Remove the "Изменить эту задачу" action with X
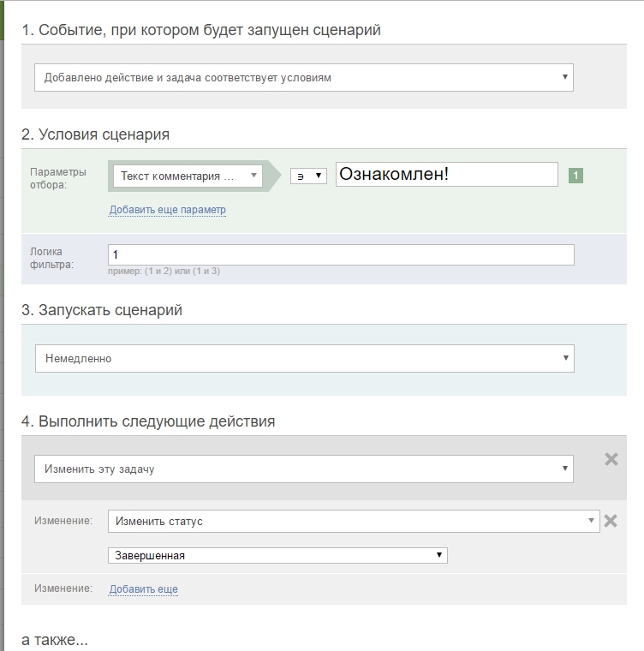Image resolution: width=644 pixels, height=651 pixels. 611,459
